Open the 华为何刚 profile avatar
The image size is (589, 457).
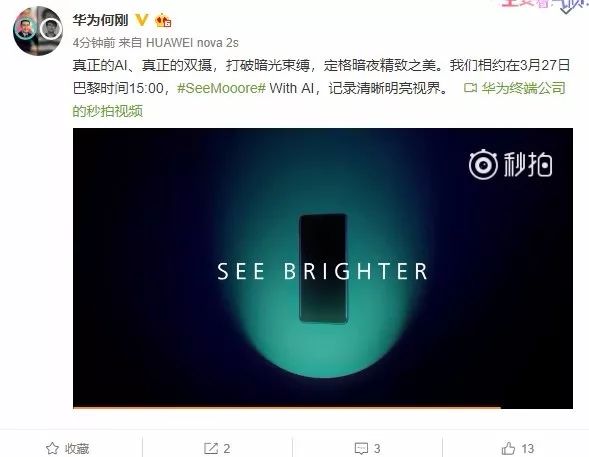pyautogui.click(x=38, y=31)
